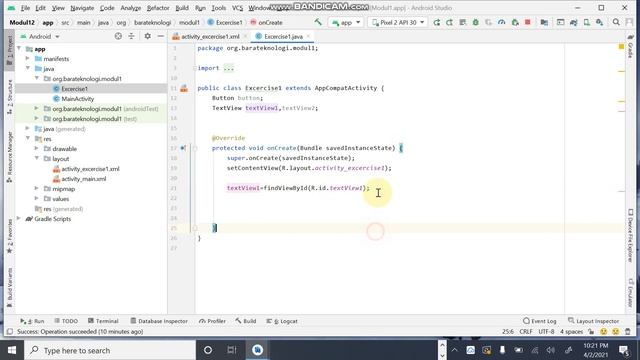Select the values folder
Image resolution: width=640 pixels, height=360 pixels.
point(60,199)
